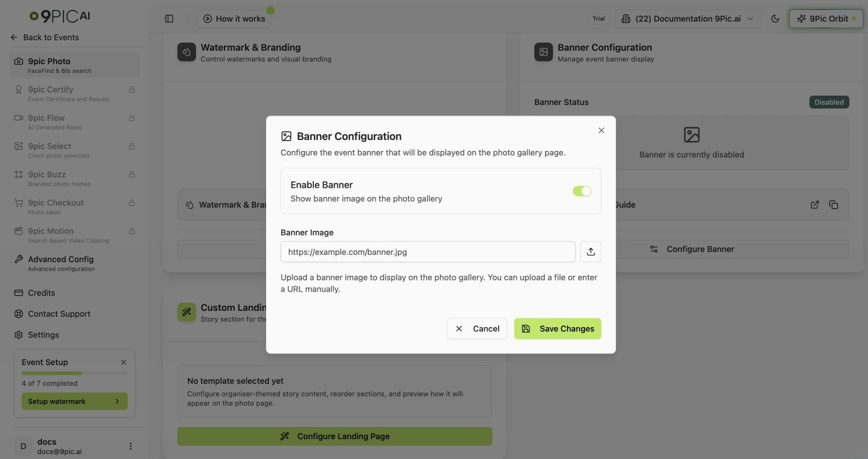Cancel the banner configuration

coord(477,329)
